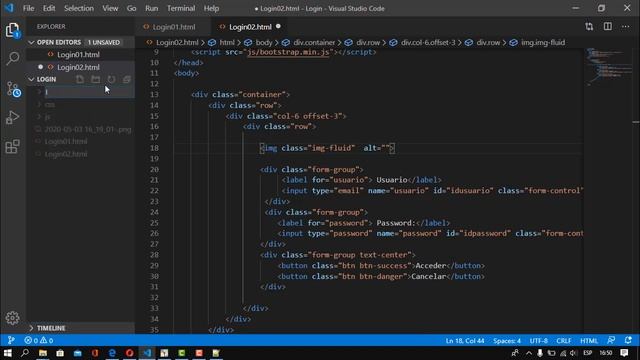This screenshot has width=640, height=360.
Task: Open the Search view in activity bar
Action: (13, 58)
